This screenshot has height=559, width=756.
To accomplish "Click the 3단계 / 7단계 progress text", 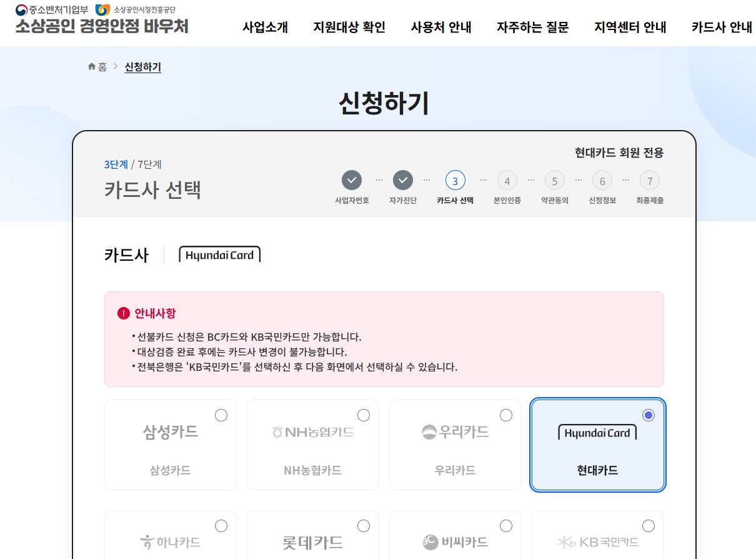I will pos(133,164).
